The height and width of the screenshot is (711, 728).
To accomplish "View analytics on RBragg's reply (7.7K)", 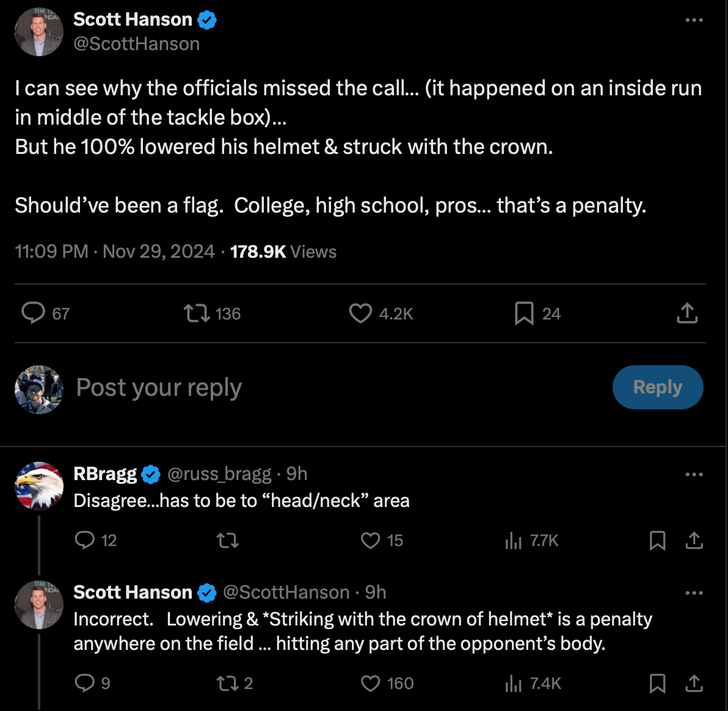I will [514, 541].
